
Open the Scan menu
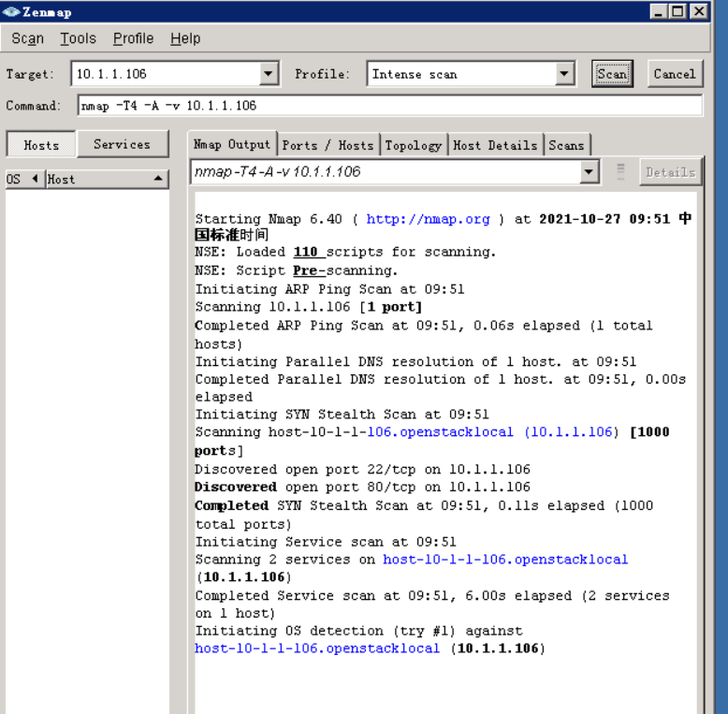tap(27, 38)
